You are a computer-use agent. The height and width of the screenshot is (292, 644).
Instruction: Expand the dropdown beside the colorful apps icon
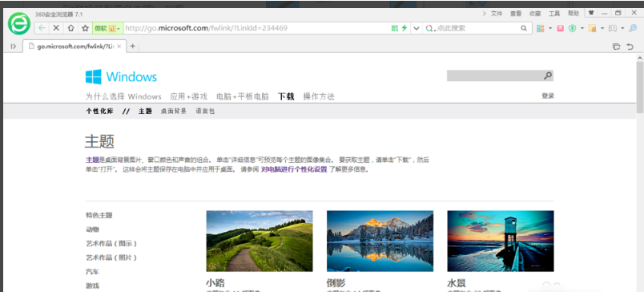[550, 28]
